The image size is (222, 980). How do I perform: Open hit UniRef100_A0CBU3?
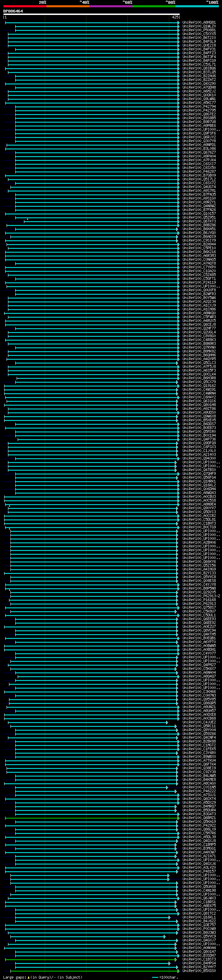click(199, 496)
